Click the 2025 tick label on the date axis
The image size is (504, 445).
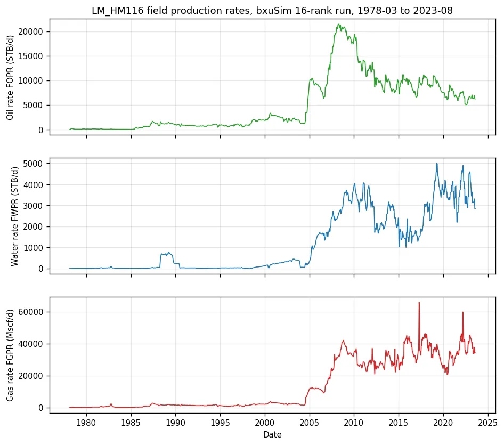tap(488, 423)
